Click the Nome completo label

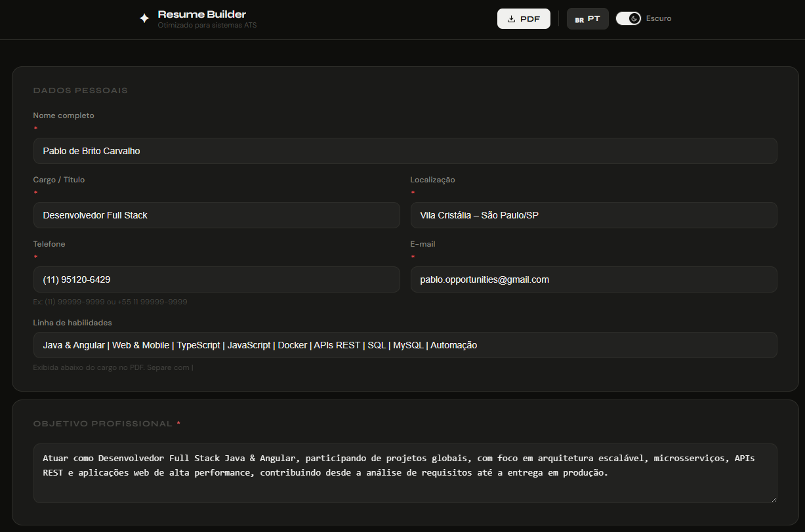coord(64,115)
